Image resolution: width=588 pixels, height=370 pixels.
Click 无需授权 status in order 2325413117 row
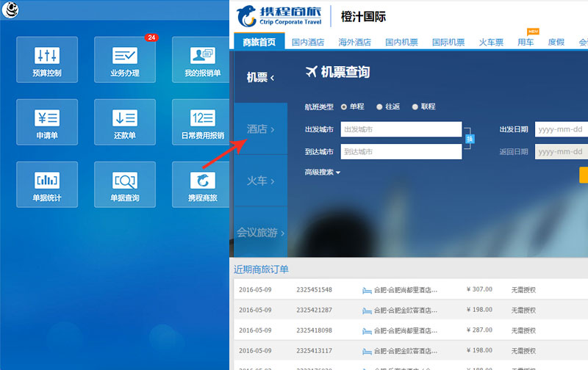(x=523, y=351)
